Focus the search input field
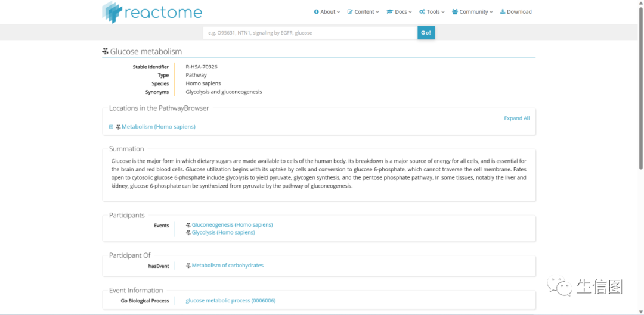This screenshot has height=315, width=644. (x=310, y=33)
